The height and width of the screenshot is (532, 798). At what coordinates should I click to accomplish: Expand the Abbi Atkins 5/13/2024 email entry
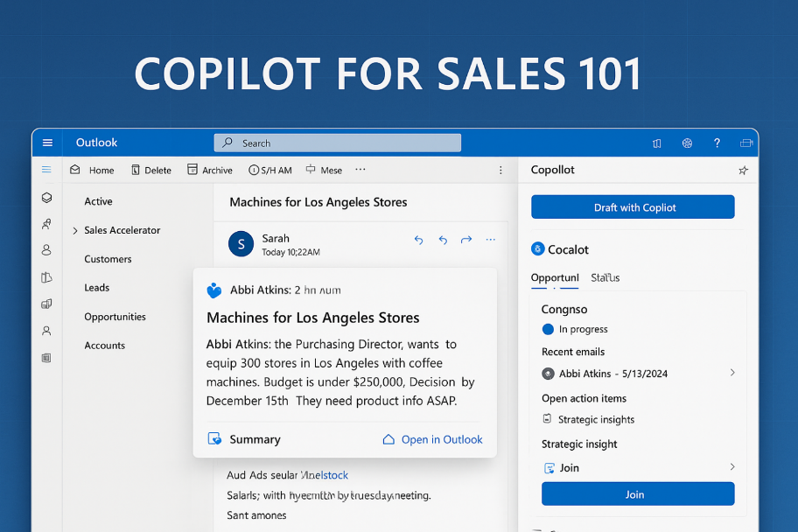click(732, 373)
